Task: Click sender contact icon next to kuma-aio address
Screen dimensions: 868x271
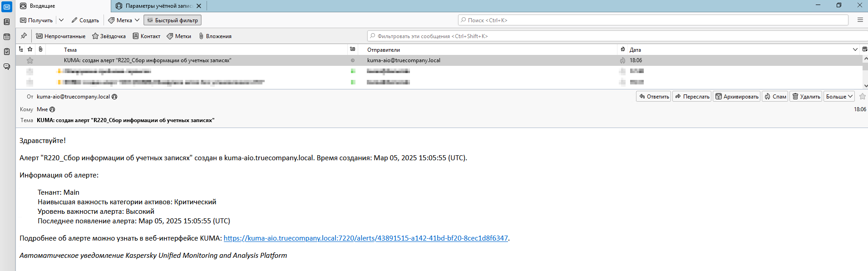Action: pyautogui.click(x=114, y=97)
